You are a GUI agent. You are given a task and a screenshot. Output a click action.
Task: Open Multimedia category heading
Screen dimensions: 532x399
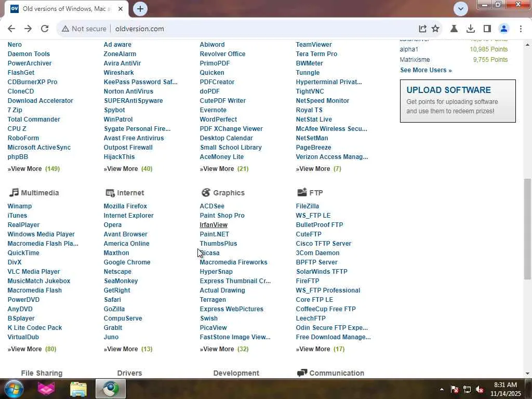pyautogui.click(x=39, y=193)
